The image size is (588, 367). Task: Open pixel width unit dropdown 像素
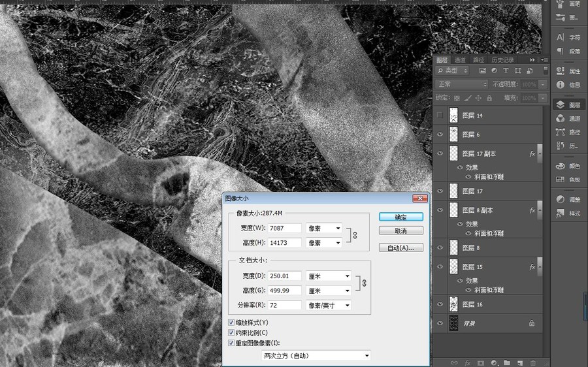[324, 228]
